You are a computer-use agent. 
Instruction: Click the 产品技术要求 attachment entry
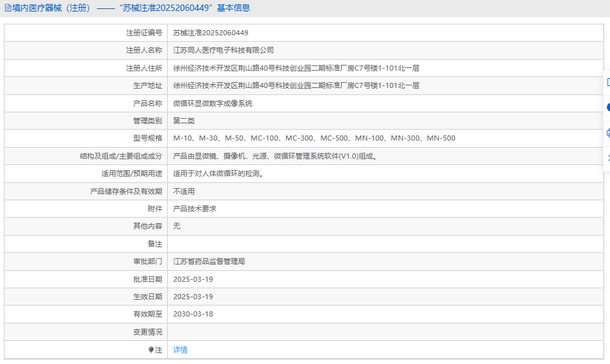(x=195, y=209)
